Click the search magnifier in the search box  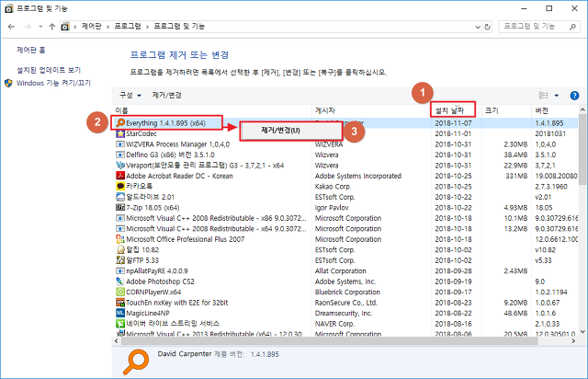click(x=572, y=27)
